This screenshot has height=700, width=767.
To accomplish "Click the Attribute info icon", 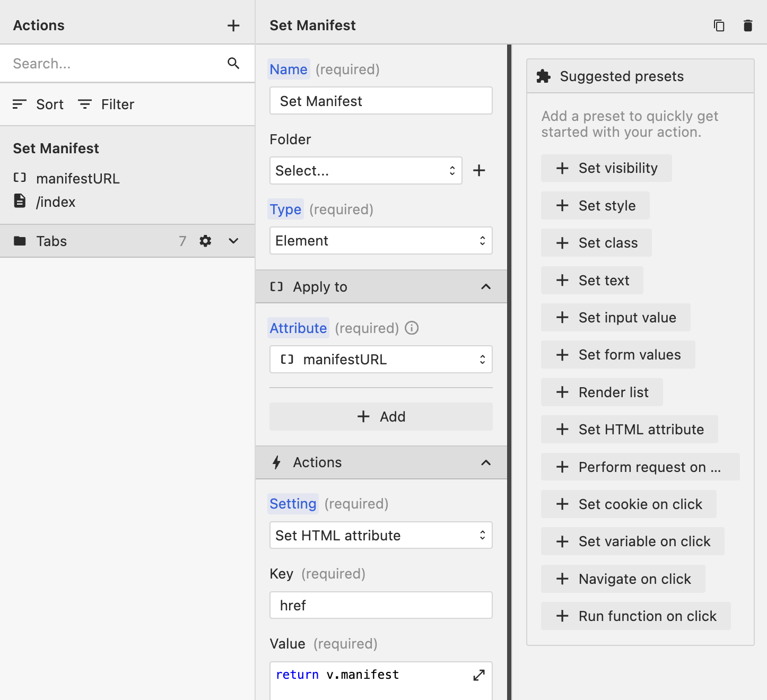I will (412, 328).
